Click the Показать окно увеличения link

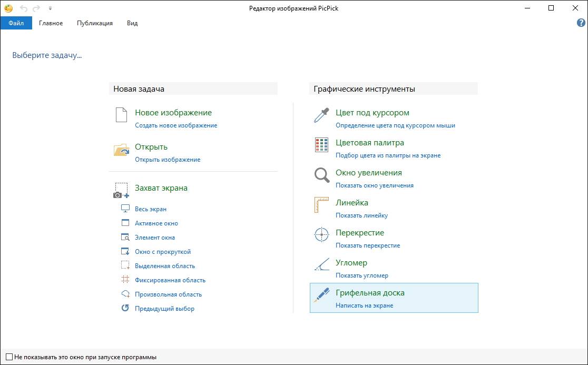[375, 185]
